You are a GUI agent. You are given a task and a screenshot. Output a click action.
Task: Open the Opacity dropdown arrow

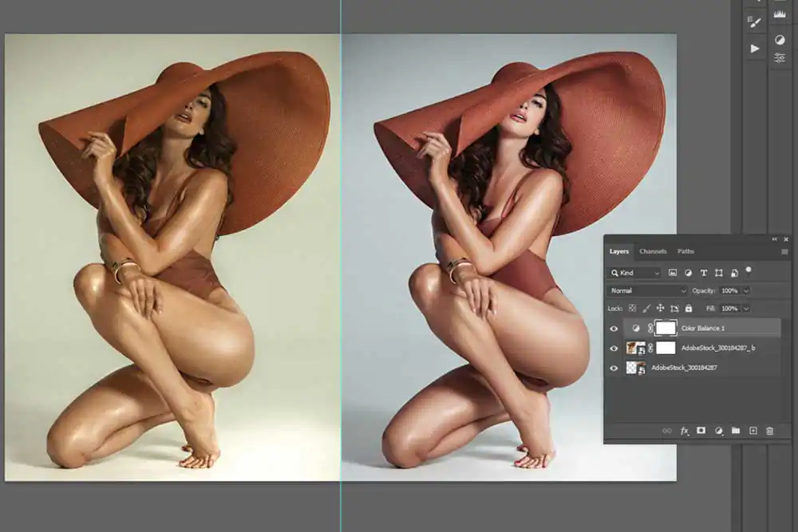tap(745, 290)
